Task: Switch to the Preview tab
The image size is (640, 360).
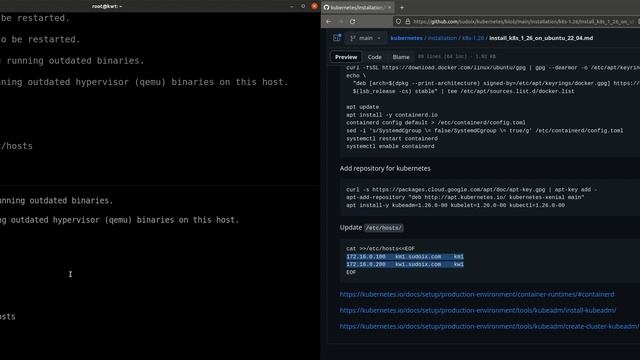Action: click(346, 57)
